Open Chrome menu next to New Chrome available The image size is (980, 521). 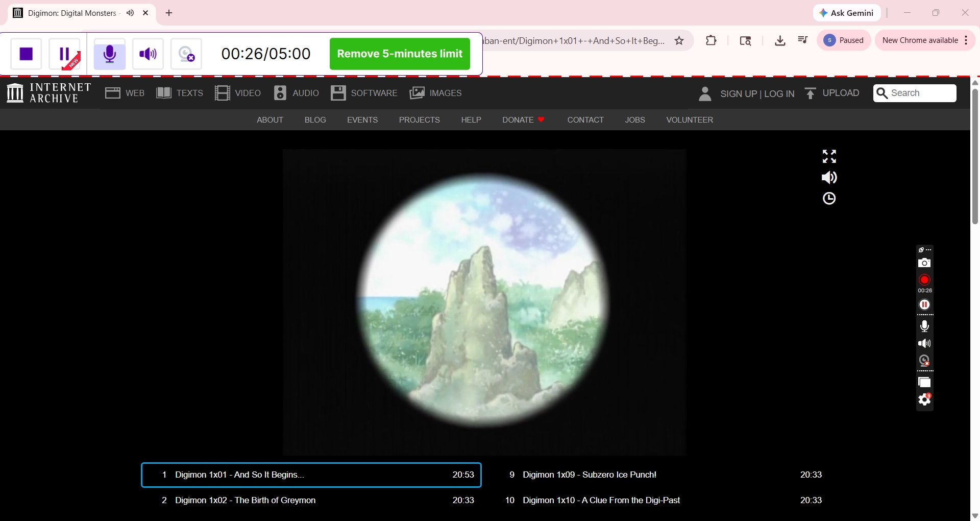[967, 40]
